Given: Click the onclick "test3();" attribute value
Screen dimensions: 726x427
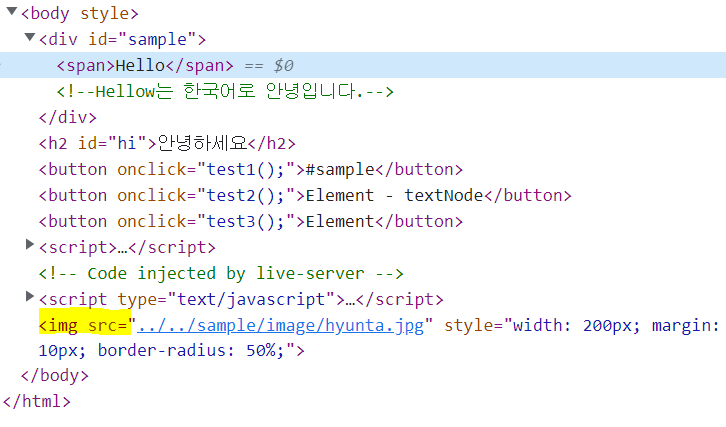Looking at the screenshot, I should pos(245,221).
